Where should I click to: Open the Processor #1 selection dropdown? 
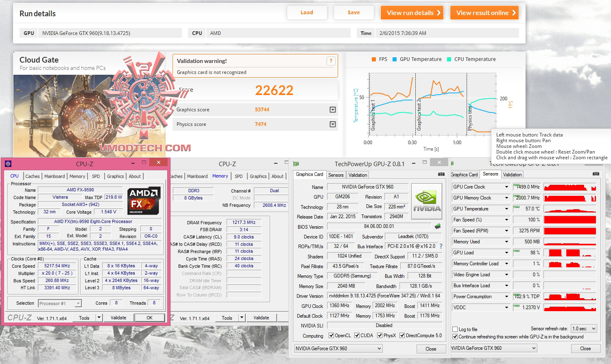60,303
